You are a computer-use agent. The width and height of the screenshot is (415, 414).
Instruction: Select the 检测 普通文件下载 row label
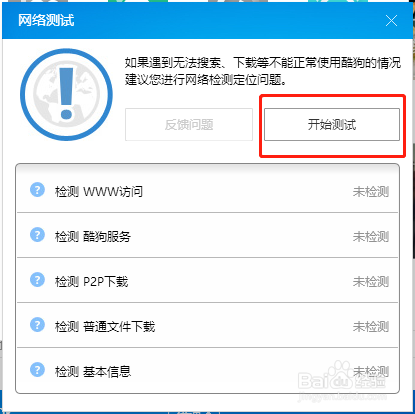pos(105,326)
